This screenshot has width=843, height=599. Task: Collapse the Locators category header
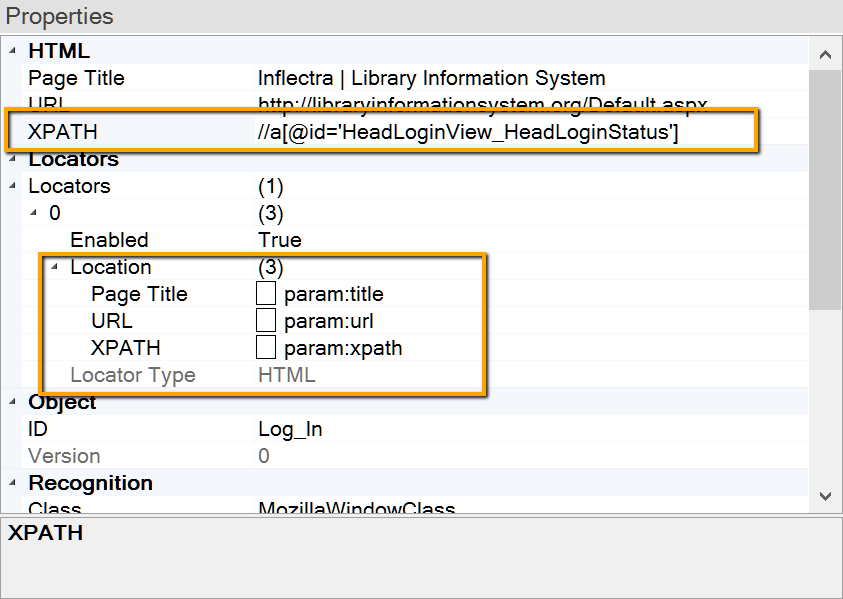point(13,159)
